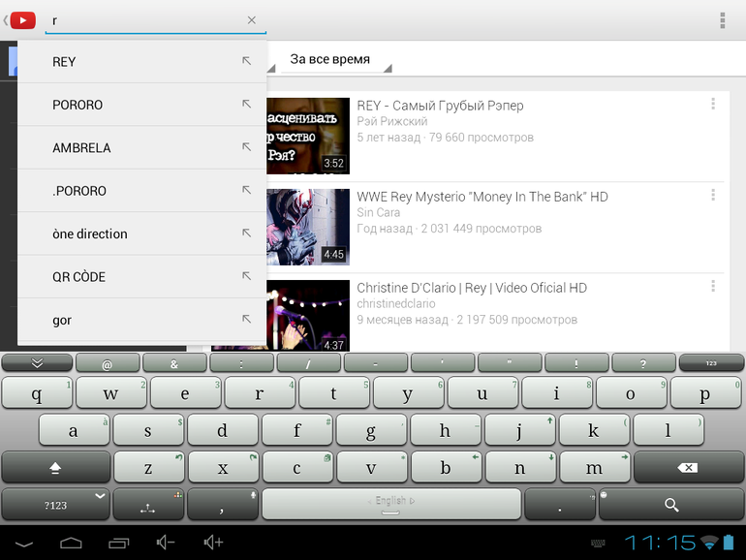The image size is (746, 560).
Task: Choose the QR CÒDE suggestion
Action: (79, 276)
